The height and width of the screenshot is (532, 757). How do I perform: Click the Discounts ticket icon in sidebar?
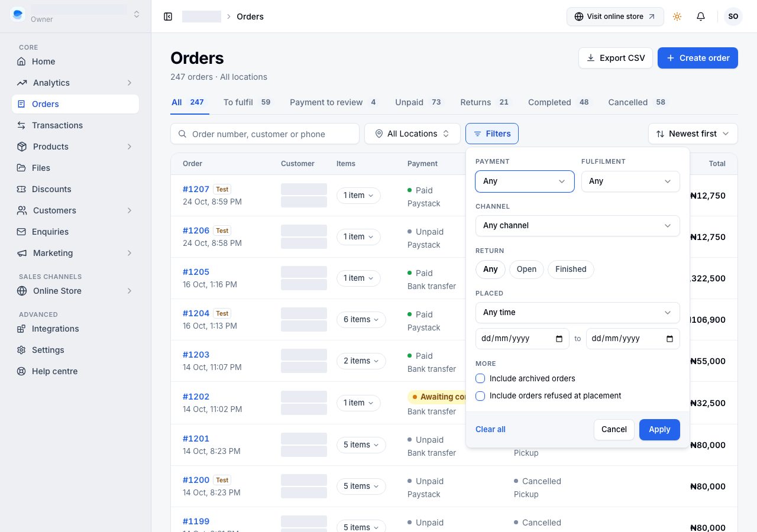click(21, 189)
